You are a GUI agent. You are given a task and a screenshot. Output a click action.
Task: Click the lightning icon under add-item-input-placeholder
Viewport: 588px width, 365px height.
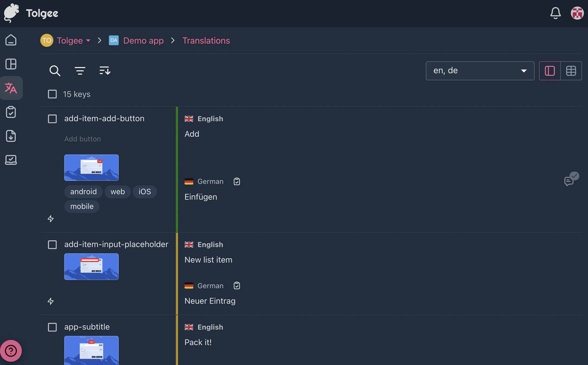(x=51, y=301)
